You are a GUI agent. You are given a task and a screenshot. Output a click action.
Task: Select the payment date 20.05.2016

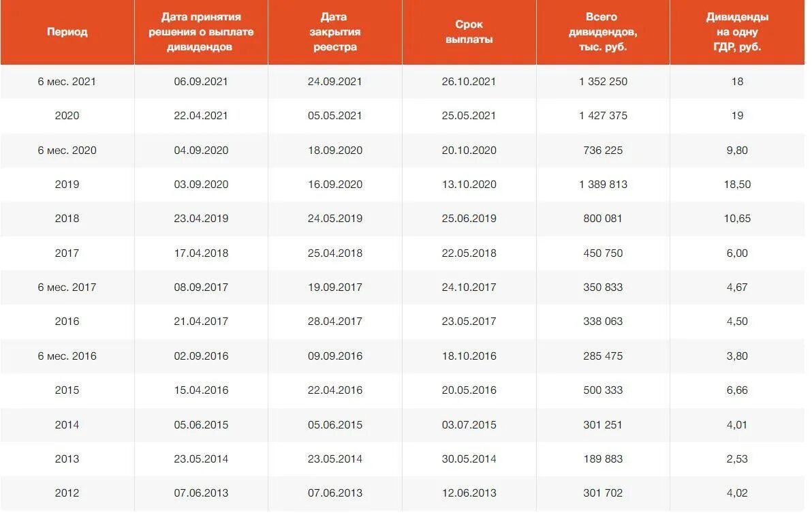(469, 390)
